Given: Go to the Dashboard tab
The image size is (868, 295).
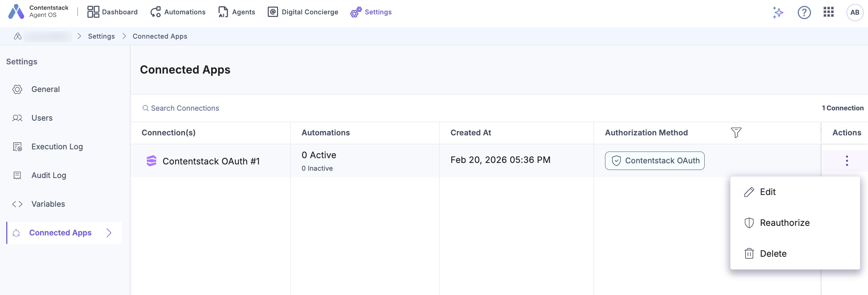Looking at the screenshot, I should (113, 12).
